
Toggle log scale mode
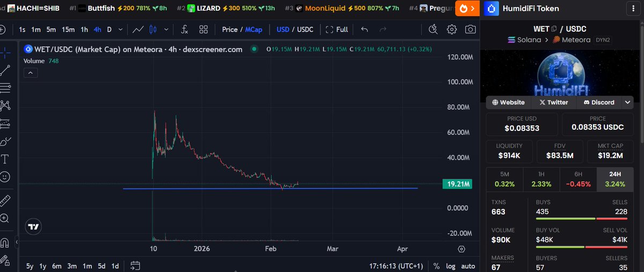[450, 266]
